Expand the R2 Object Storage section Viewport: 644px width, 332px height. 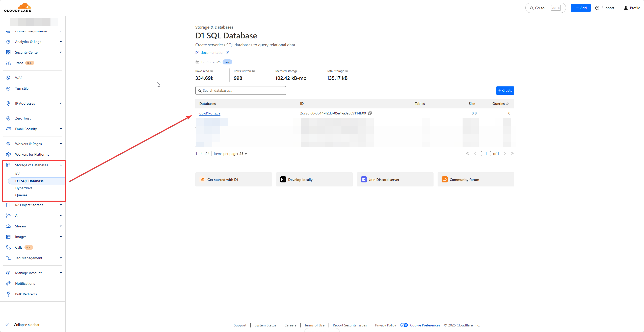pyautogui.click(x=61, y=205)
